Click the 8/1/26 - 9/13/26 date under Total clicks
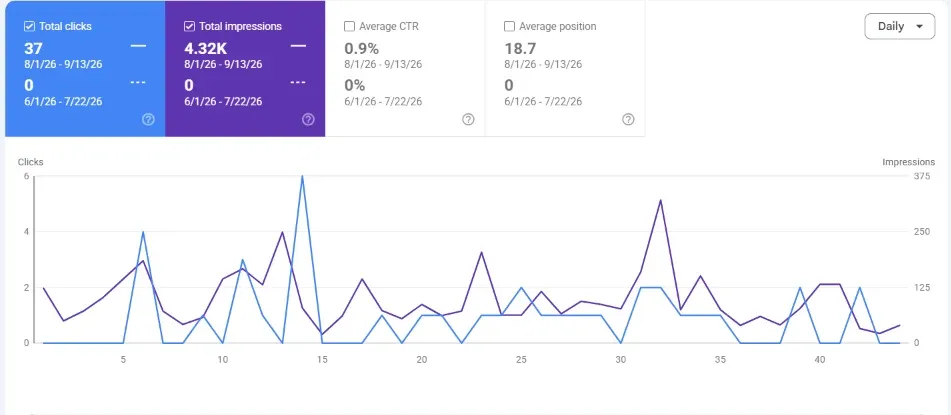This screenshot has width=951, height=415. (63, 64)
